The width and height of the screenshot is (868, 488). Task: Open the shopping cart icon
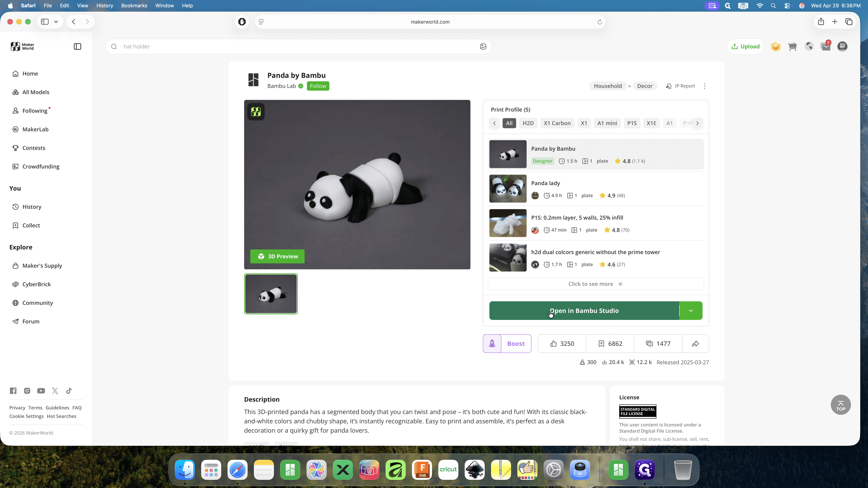point(792,47)
